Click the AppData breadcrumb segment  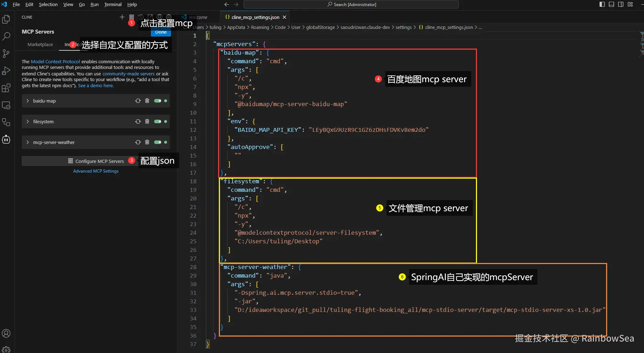tap(236, 27)
